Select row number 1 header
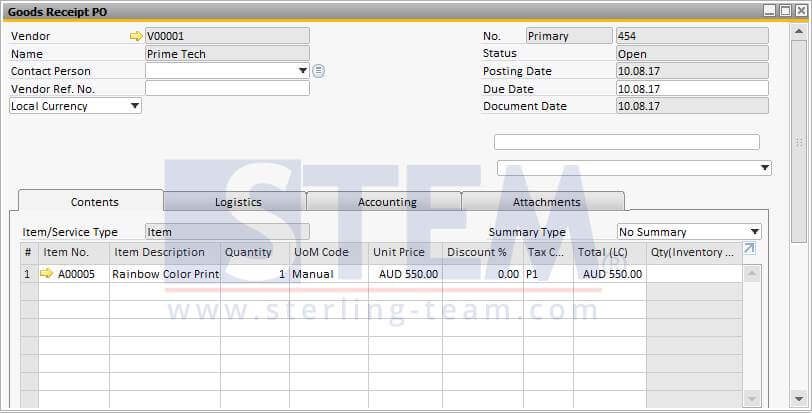Screen dimensions: 812x413 [x=30, y=274]
